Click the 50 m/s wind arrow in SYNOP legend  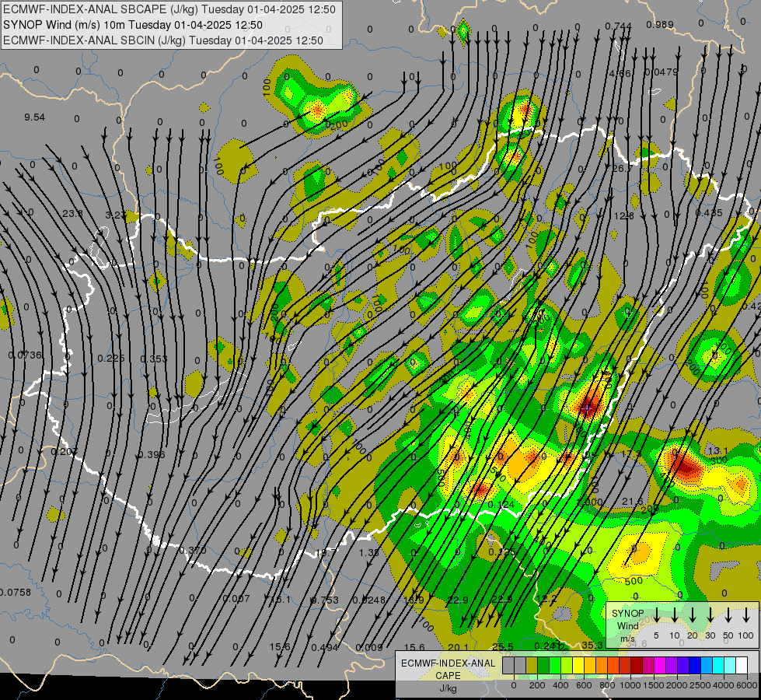728,615
